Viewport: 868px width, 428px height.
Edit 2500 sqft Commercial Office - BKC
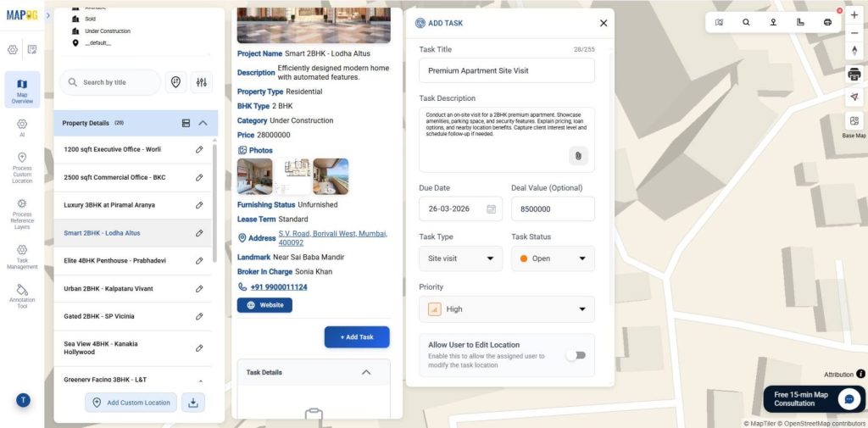pyautogui.click(x=199, y=177)
